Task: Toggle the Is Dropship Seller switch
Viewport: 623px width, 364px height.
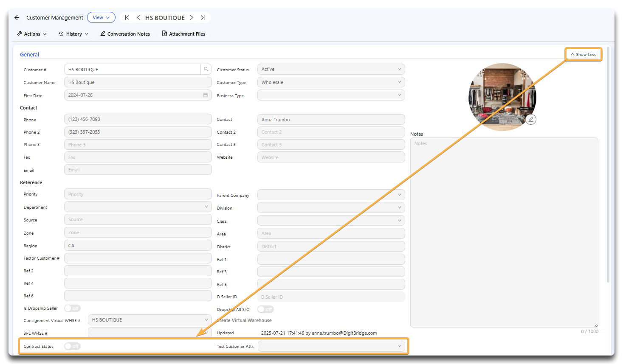Action: 72,308
